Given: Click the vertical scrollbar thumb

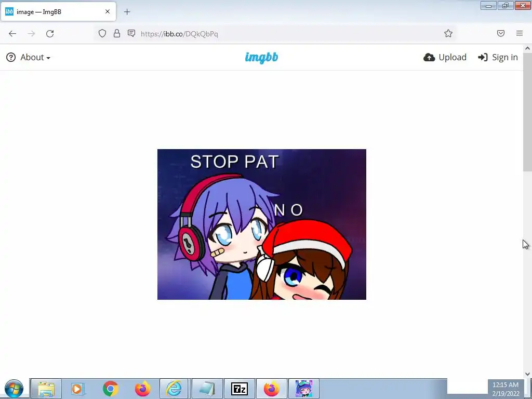Looking at the screenshot, I should click(527, 112).
